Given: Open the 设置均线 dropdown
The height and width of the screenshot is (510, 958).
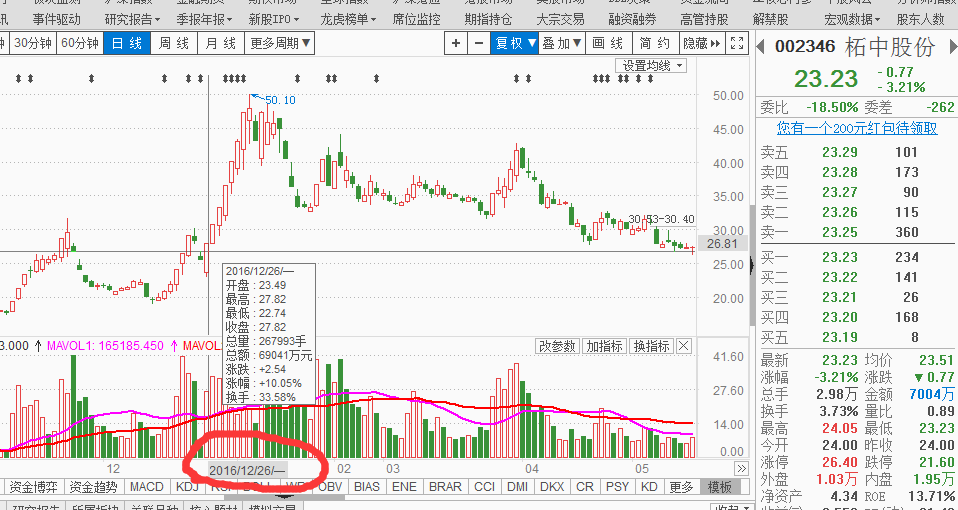Looking at the screenshot, I should point(651,65).
